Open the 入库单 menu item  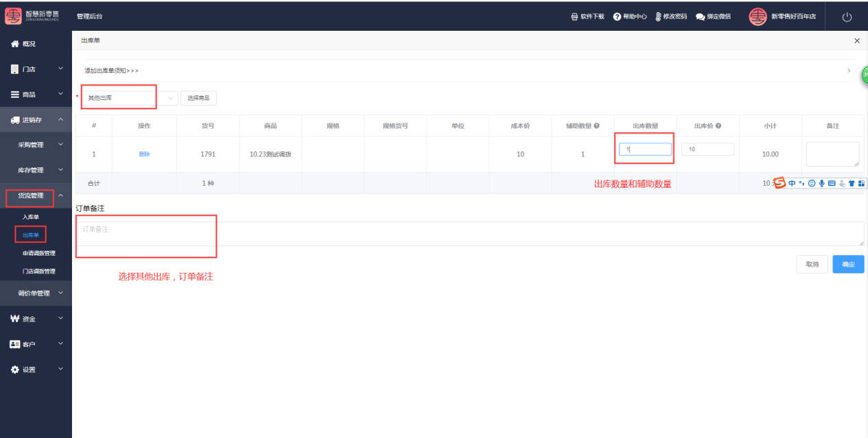(x=31, y=217)
